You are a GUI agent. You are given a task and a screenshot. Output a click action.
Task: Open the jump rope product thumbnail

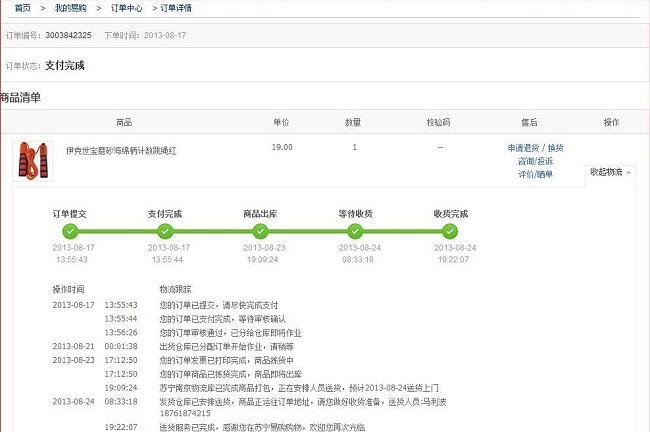pyautogui.click(x=32, y=160)
